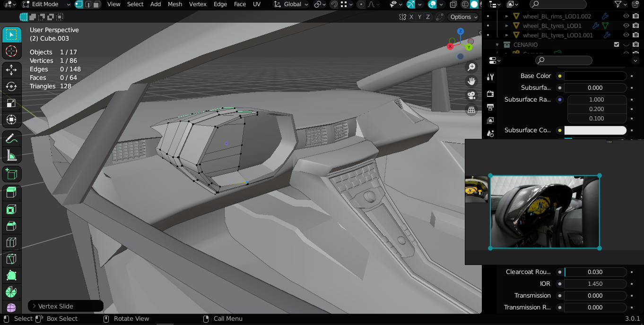
Task: Open Global transform orientation dropdown
Action: (x=292, y=4)
